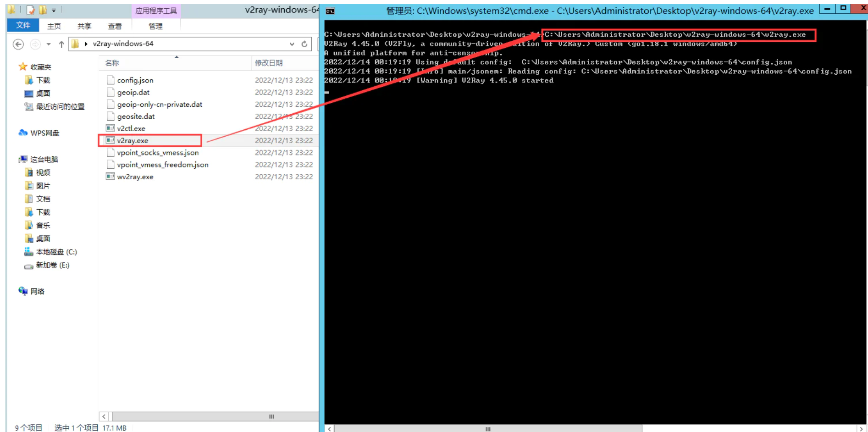Open the 视频 library folder
This screenshot has width=868, height=432.
tap(43, 173)
